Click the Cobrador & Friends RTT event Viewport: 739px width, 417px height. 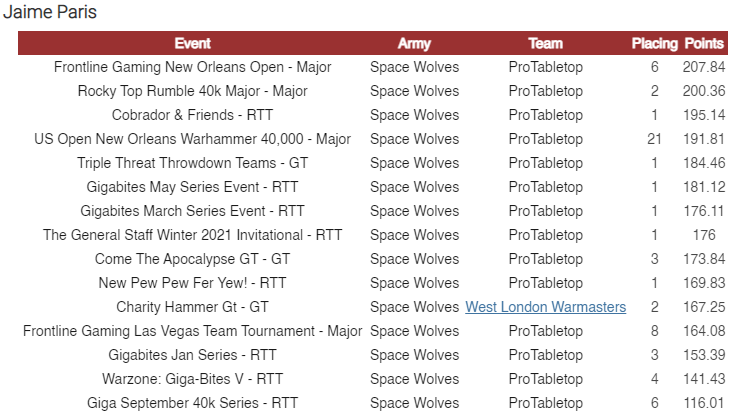(x=192, y=115)
